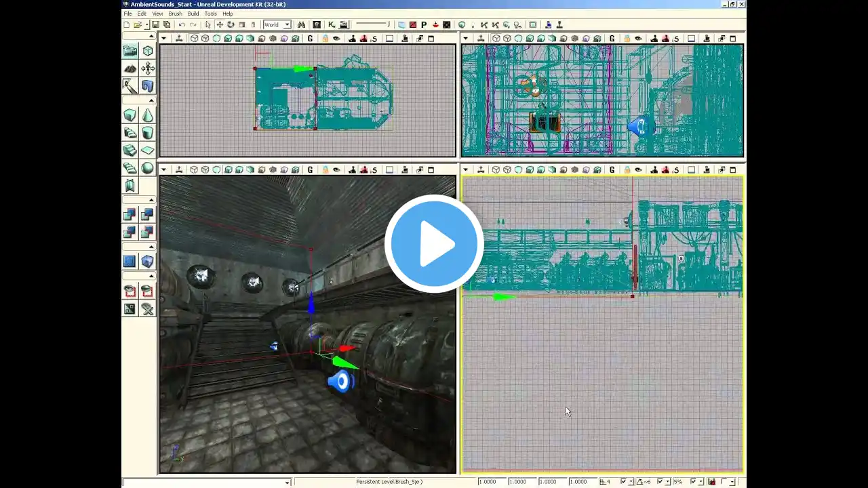Click the large video play button

click(x=434, y=244)
